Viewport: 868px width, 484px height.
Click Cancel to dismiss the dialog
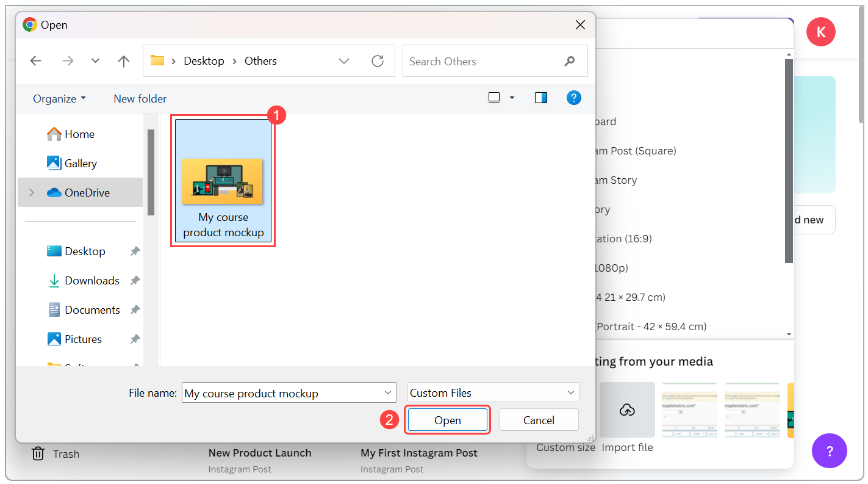click(539, 420)
